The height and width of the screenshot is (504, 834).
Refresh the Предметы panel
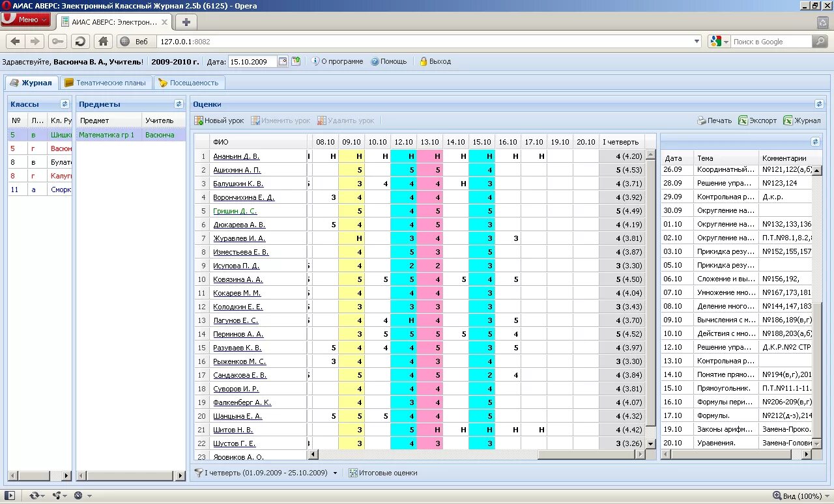179,104
